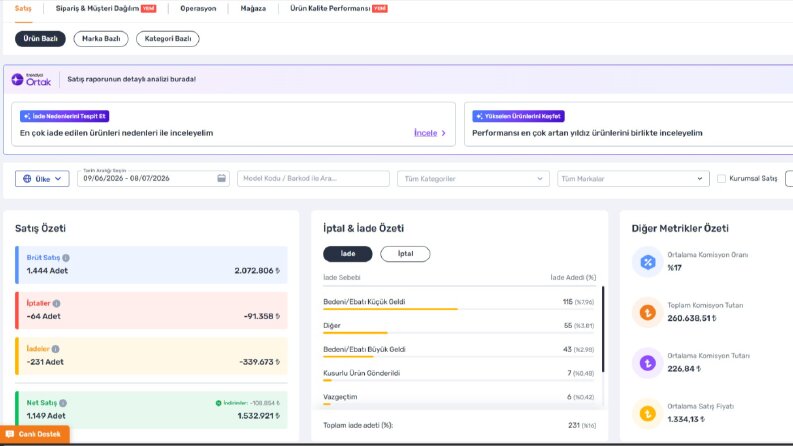Click the Toplam Komisyon Tutarı lira icon
Viewport: 793px width, 446px height.
[x=648, y=313]
